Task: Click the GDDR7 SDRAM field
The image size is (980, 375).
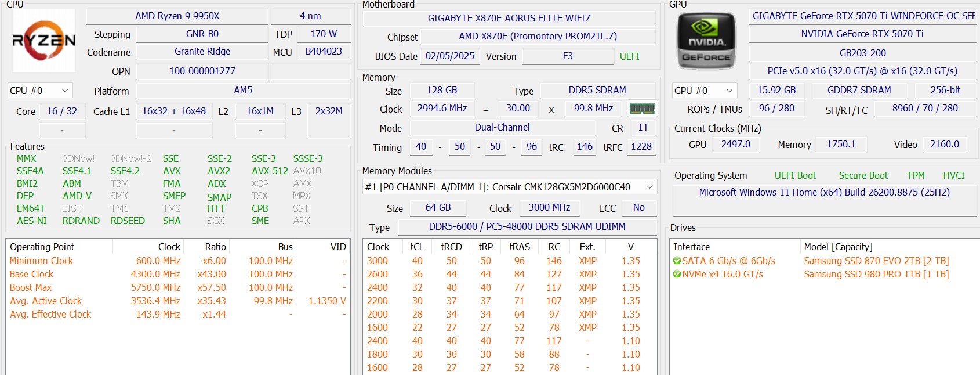Action: point(859,91)
